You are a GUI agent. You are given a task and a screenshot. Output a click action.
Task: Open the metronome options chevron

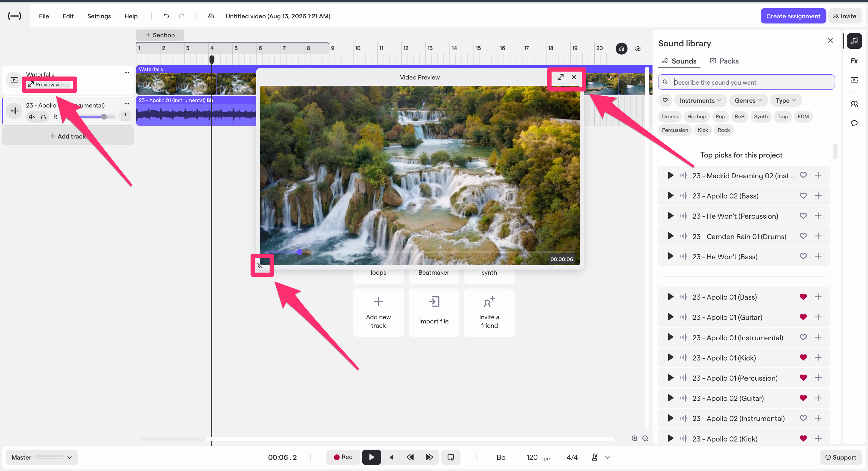(x=607, y=457)
